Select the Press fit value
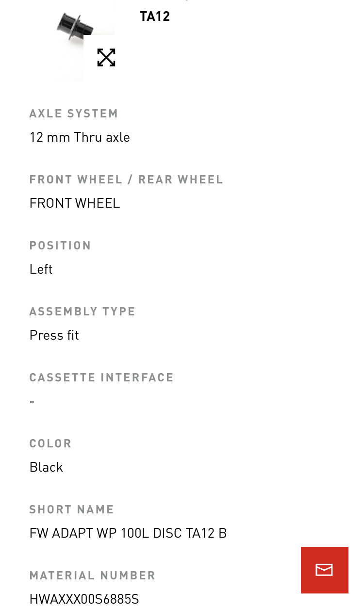Screen dimensions: 364x609 (x=54, y=335)
